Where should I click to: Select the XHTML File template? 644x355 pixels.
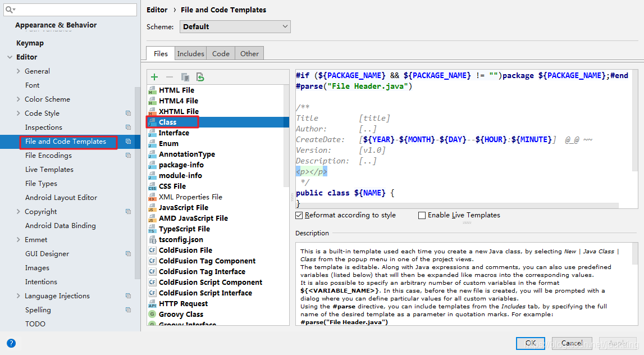179,111
